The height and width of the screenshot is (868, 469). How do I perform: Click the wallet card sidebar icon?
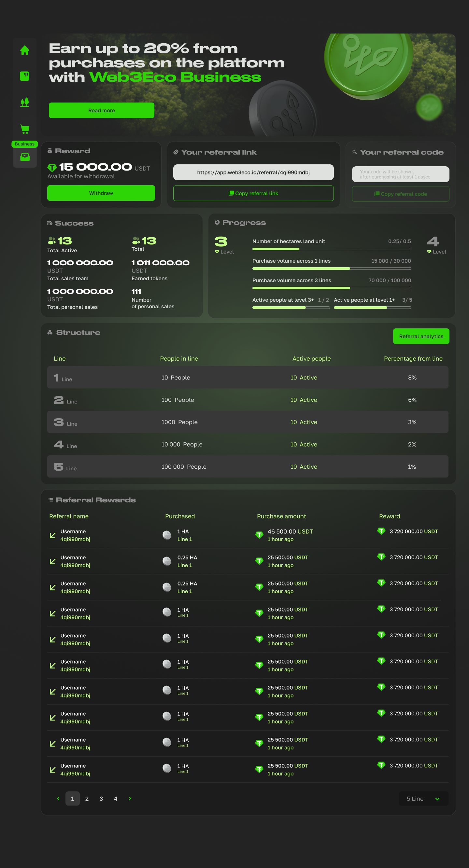tap(25, 76)
